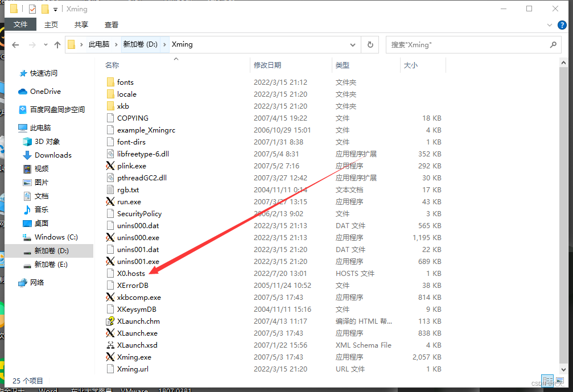The width and height of the screenshot is (573, 392).
Task: Switch to large icons view
Action: tap(559, 380)
